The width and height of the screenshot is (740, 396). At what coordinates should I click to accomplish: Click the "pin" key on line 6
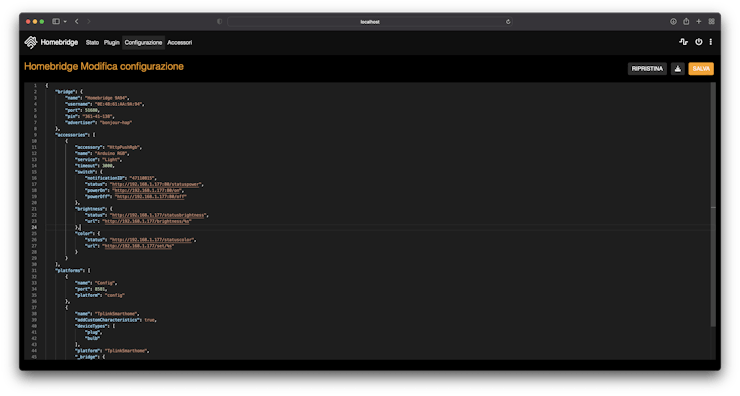point(72,116)
